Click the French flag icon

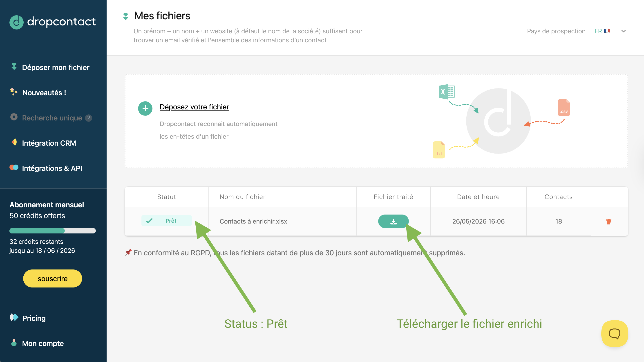[x=607, y=31]
